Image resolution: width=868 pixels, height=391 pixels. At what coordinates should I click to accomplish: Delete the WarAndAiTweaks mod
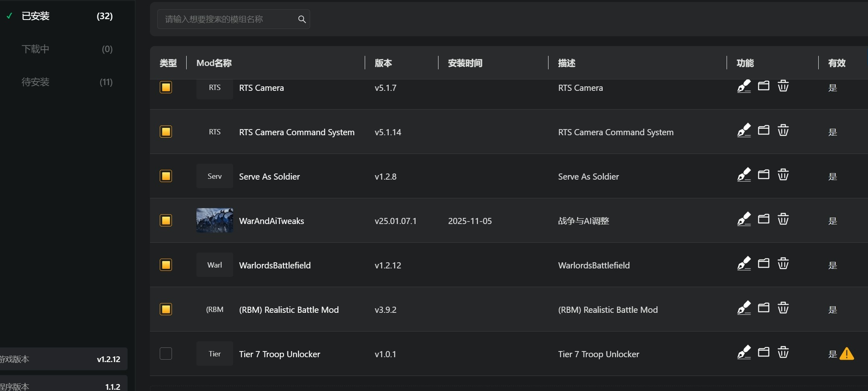(x=783, y=219)
